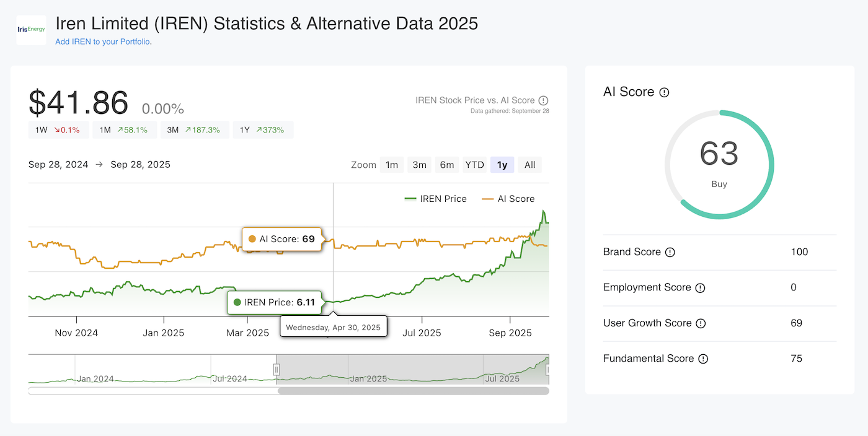
Task: Click the Jul 2025 axis label on main chart
Action: tap(422, 333)
